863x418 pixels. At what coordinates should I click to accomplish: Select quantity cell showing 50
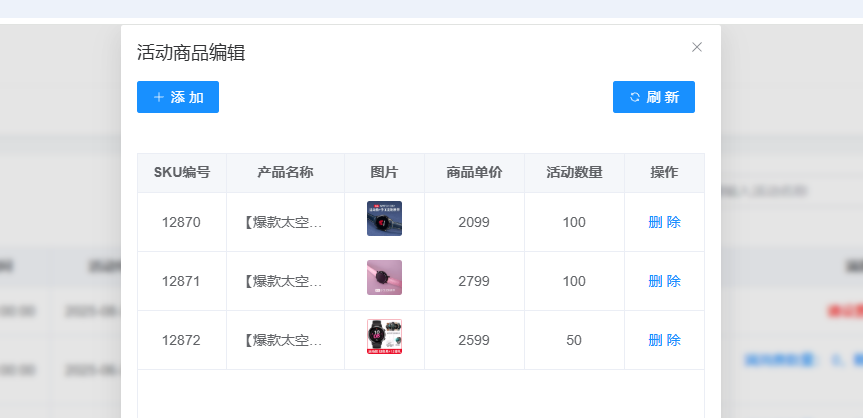(574, 340)
